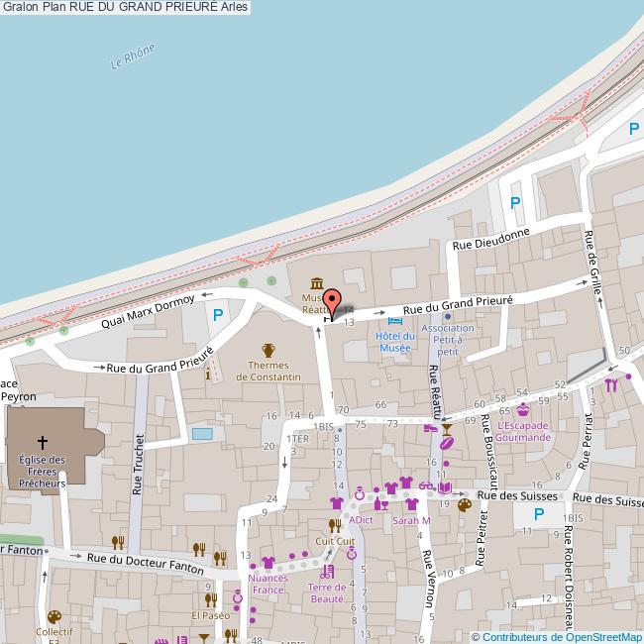Click the ADict shop label

361,520
